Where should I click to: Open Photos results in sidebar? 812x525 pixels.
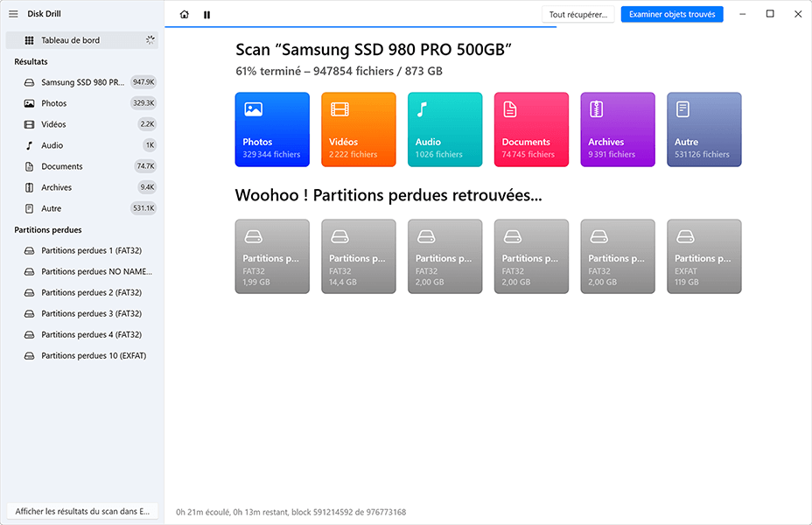82,103
